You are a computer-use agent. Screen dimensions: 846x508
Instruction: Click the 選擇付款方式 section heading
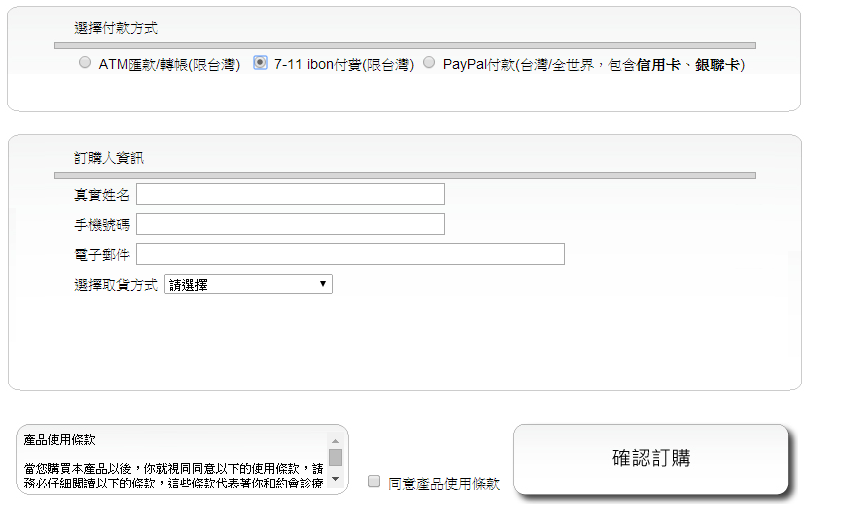116,28
